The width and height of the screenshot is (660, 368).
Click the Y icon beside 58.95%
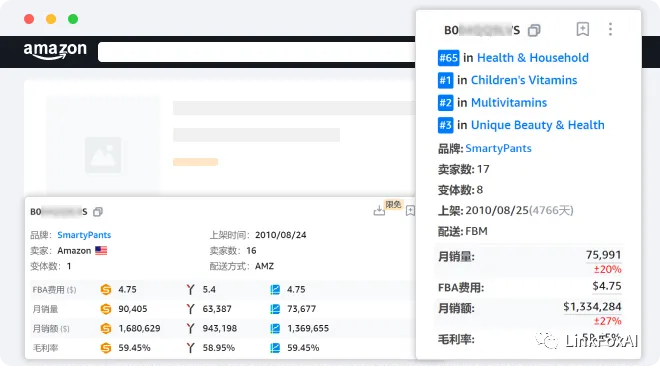pos(191,348)
